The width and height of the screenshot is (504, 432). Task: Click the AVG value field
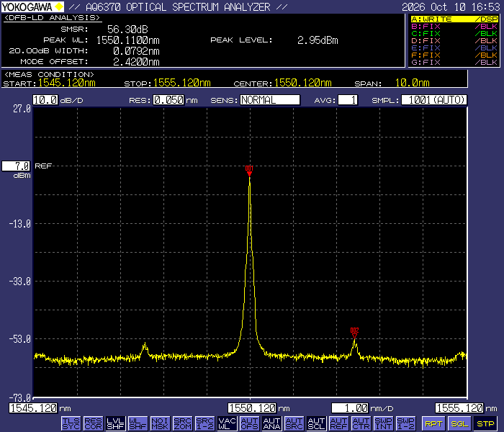pos(348,100)
